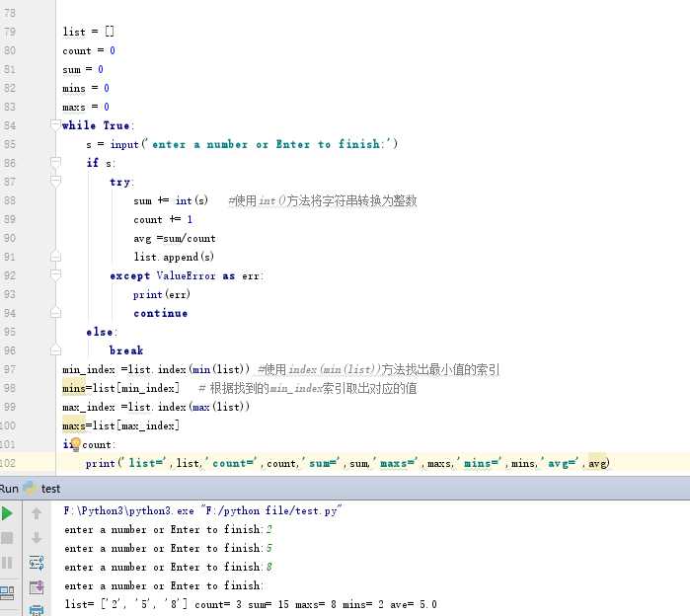Screen dimensions: 690x616
Task: Click the 'avg =sum/count' line
Action: pos(175,238)
